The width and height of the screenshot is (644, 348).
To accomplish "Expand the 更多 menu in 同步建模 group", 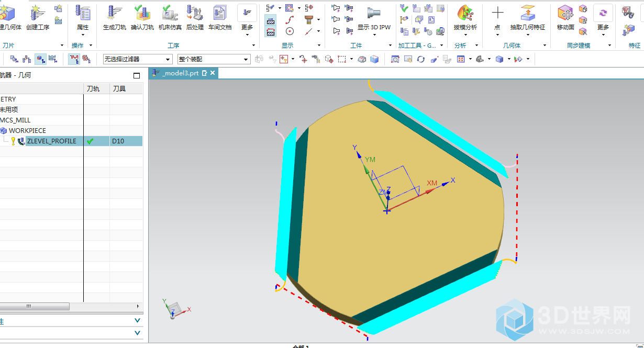I will pos(603,20).
